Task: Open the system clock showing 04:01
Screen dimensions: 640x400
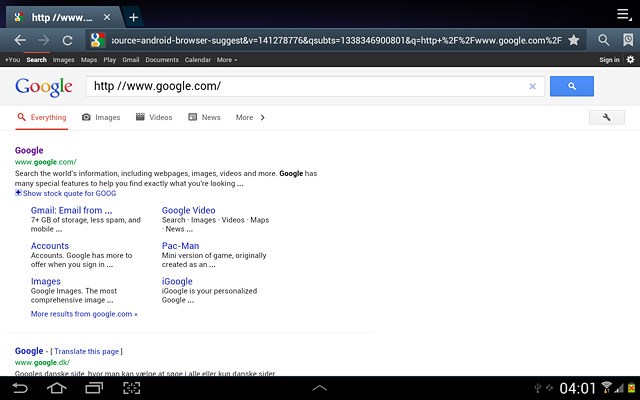Action: 577,388
